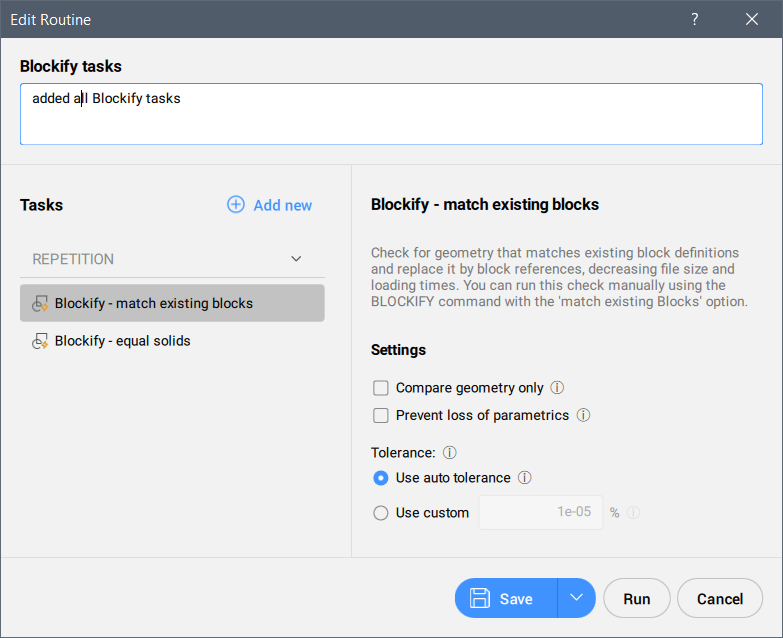Screen dimensions: 783x638
Task: Open the Tolerance info icon
Action: (450, 453)
